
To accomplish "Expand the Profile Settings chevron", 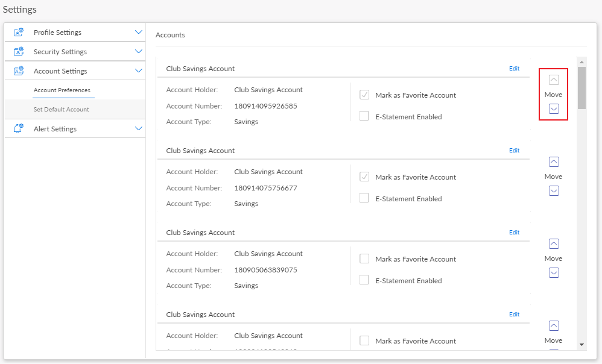I will click(139, 33).
